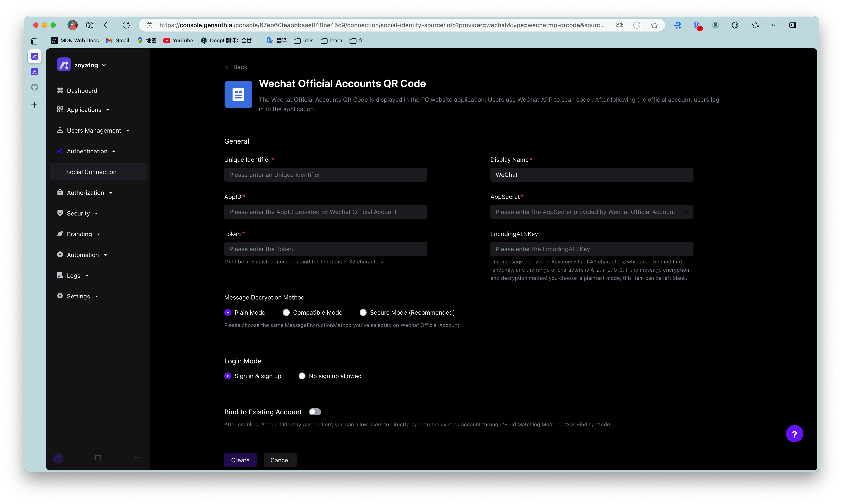Screen dimensions: 843x504
Task: Open tab actions workspace icon
Action: (90, 25)
